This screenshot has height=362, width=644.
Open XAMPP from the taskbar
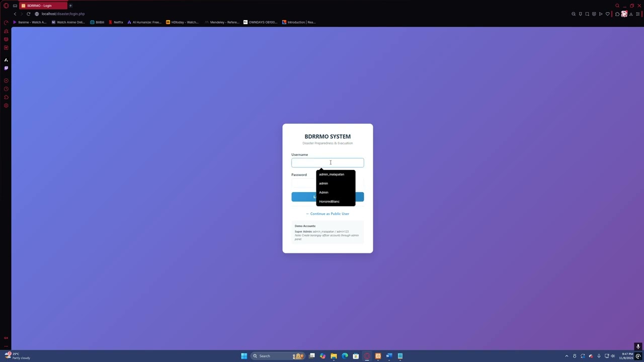click(378, 356)
